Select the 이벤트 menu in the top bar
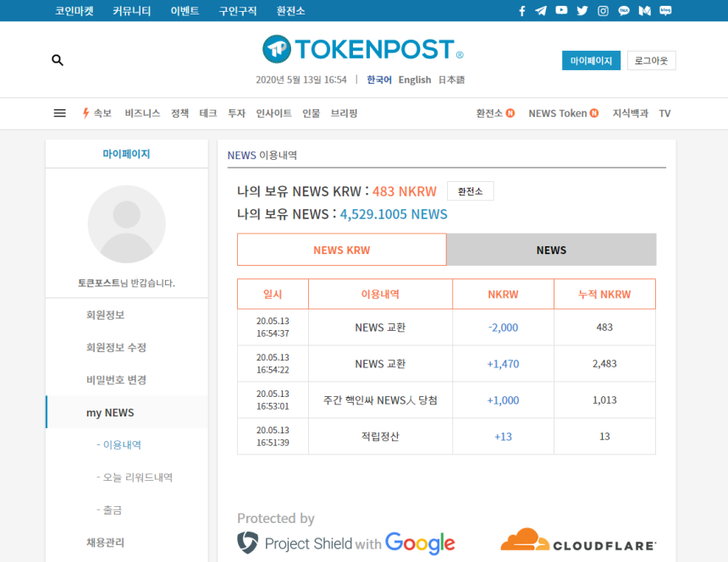728x562 pixels. (x=185, y=10)
